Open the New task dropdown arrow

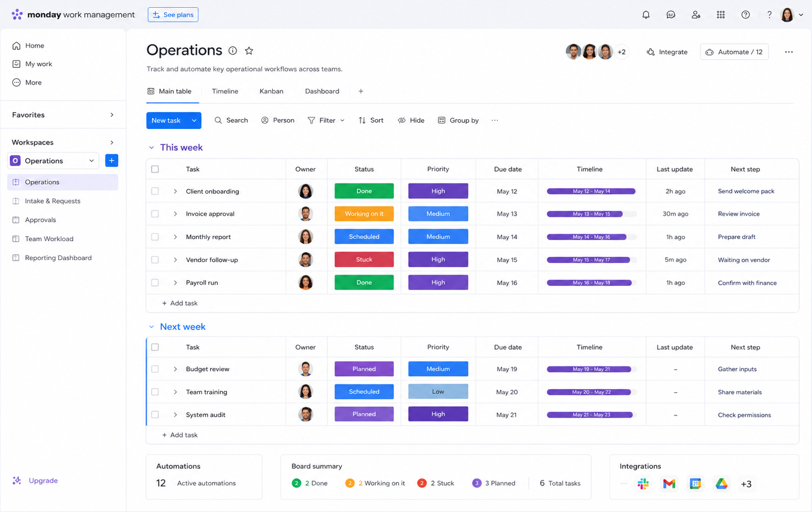tap(194, 120)
